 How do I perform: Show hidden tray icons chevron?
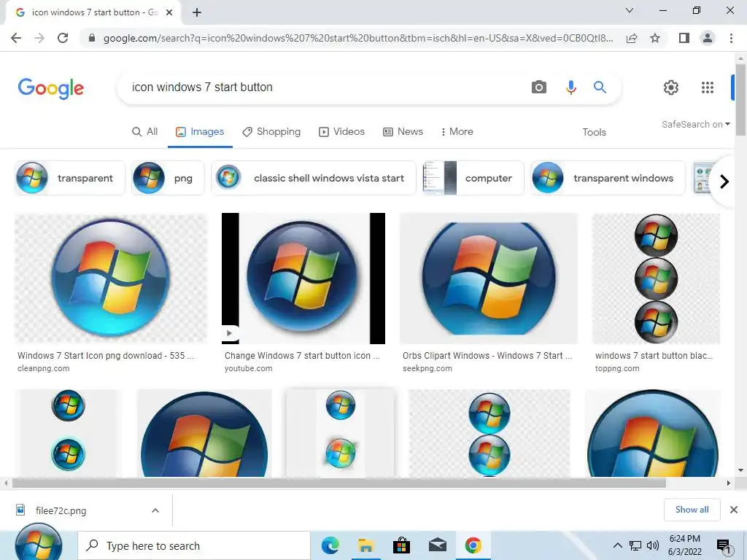[617, 545]
